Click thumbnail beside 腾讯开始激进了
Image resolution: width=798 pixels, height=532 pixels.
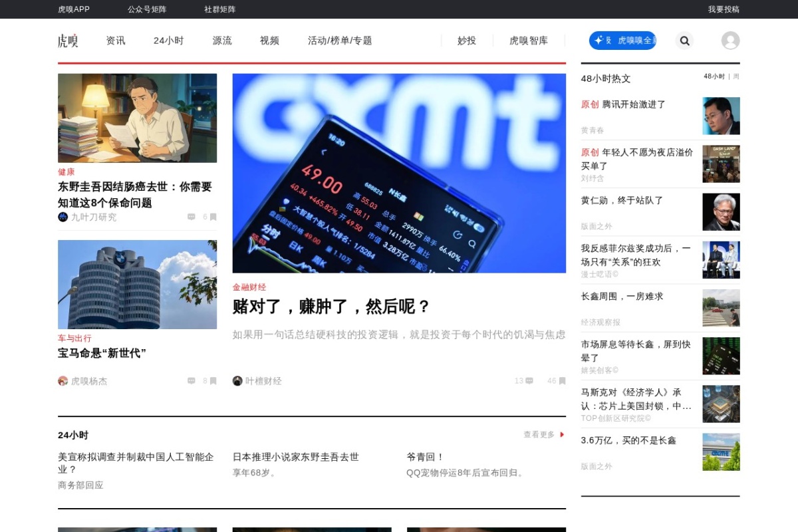(x=721, y=116)
